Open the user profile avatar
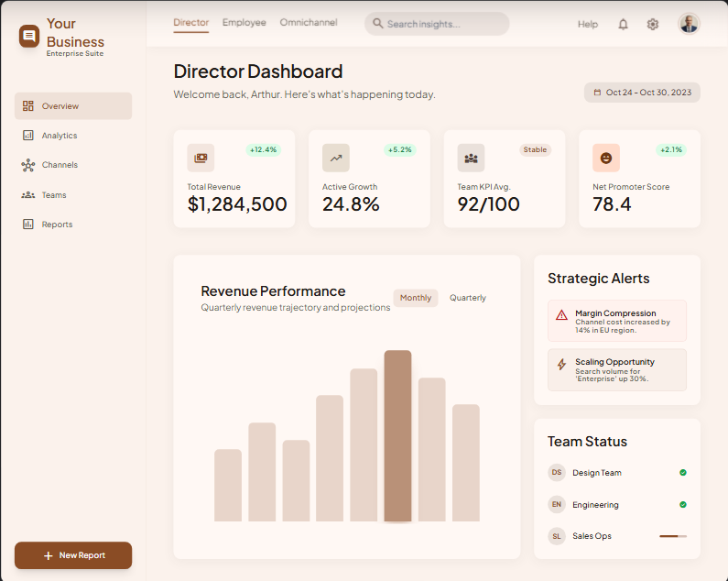The height and width of the screenshot is (581, 728). (x=689, y=24)
